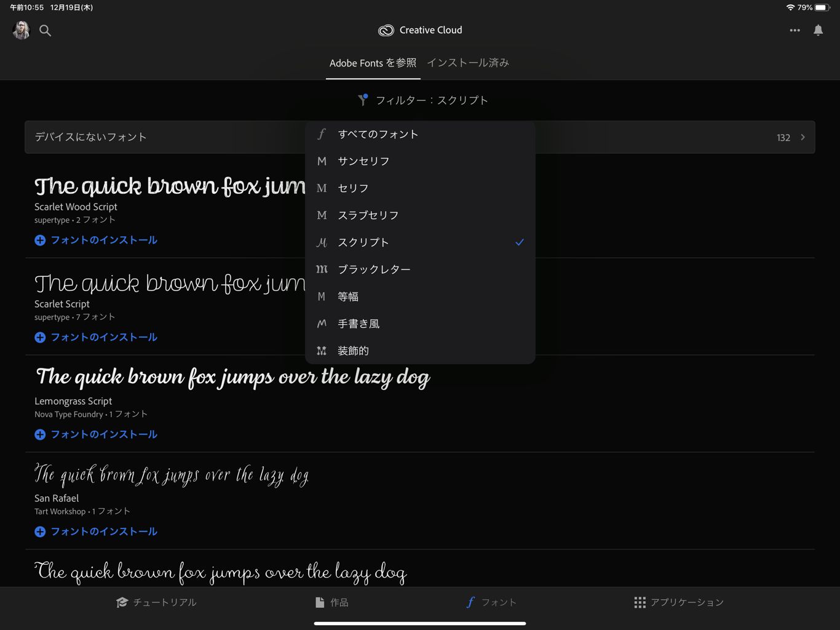Viewport: 840px width, 630px height.
Task: Click the 132 font count
Action: point(783,138)
